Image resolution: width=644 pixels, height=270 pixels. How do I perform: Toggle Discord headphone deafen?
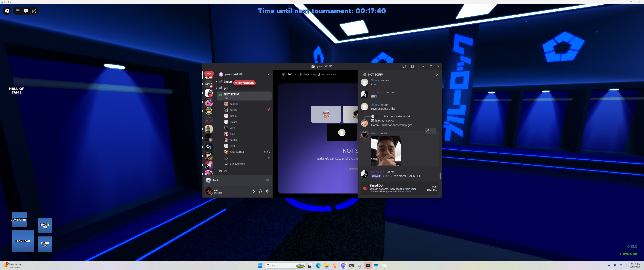pyautogui.click(x=260, y=191)
